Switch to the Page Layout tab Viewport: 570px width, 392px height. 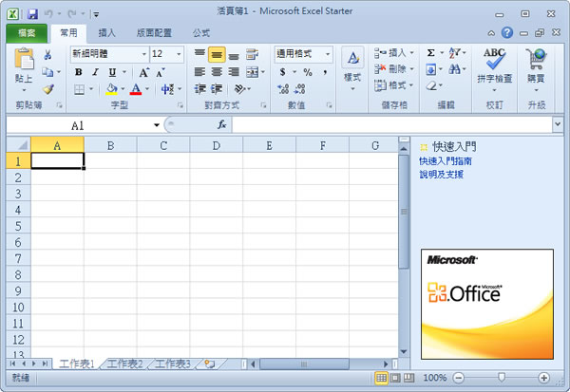[154, 33]
